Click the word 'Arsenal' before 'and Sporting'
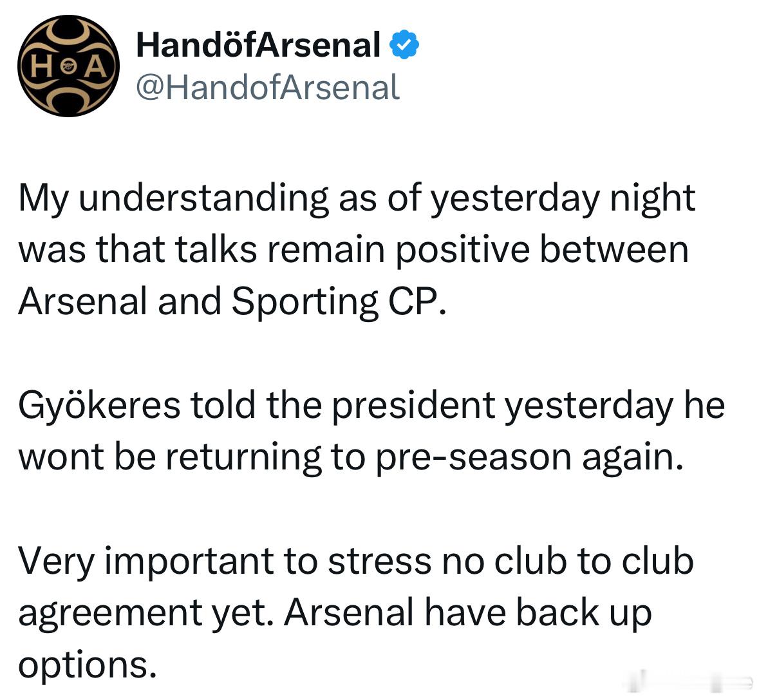Screen dimensions: 759x700 (x=82, y=301)
